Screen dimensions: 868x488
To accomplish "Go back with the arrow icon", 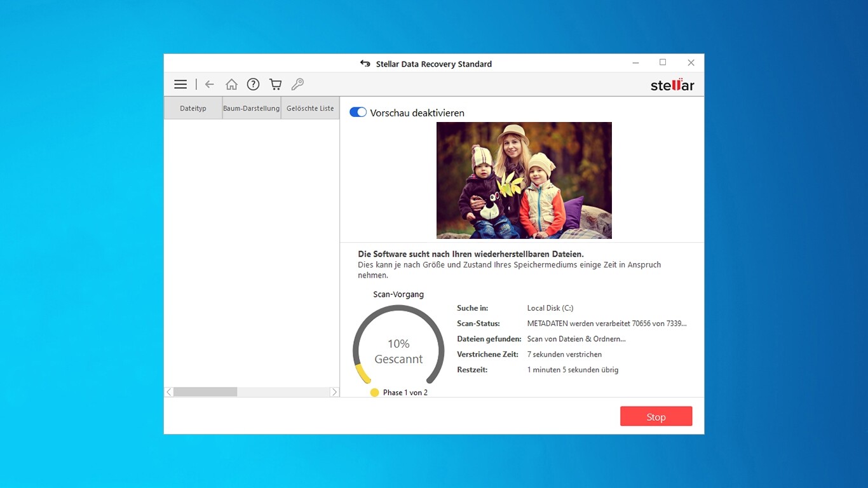I will tap(210, 84).
